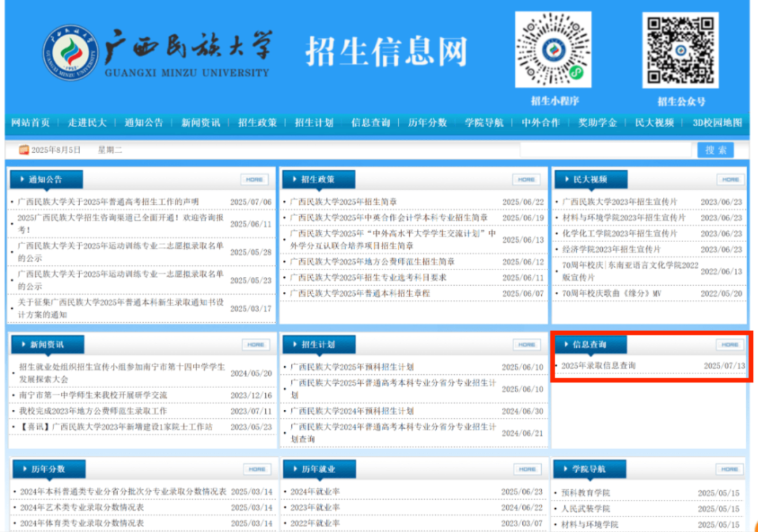Image resolution: width=758 pixels, height=532 pixels.
Task: Open 南宁市第一中学师生来我校开展研学交流
Action: 93,395
